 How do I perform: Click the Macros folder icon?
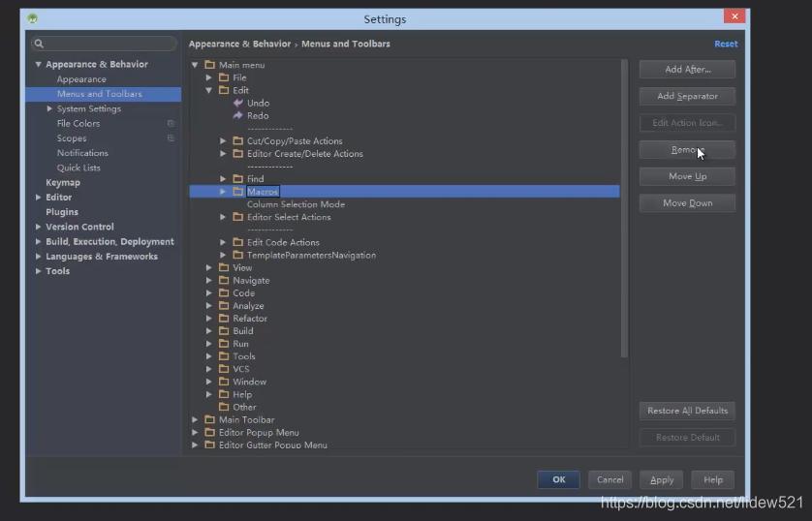click(237, 192)
